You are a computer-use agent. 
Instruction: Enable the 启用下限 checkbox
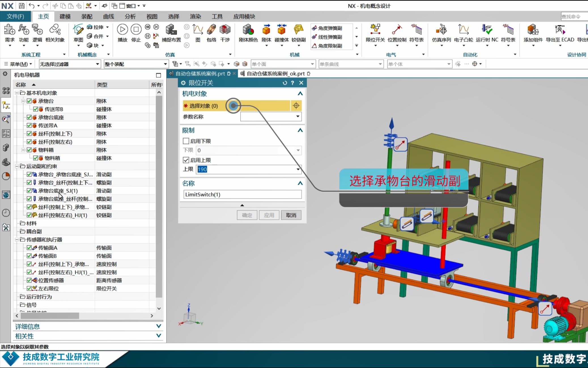tap(186, 141)
